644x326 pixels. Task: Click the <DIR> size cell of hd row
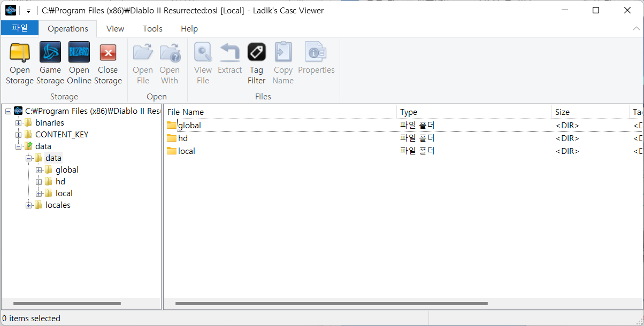[567, 138]
